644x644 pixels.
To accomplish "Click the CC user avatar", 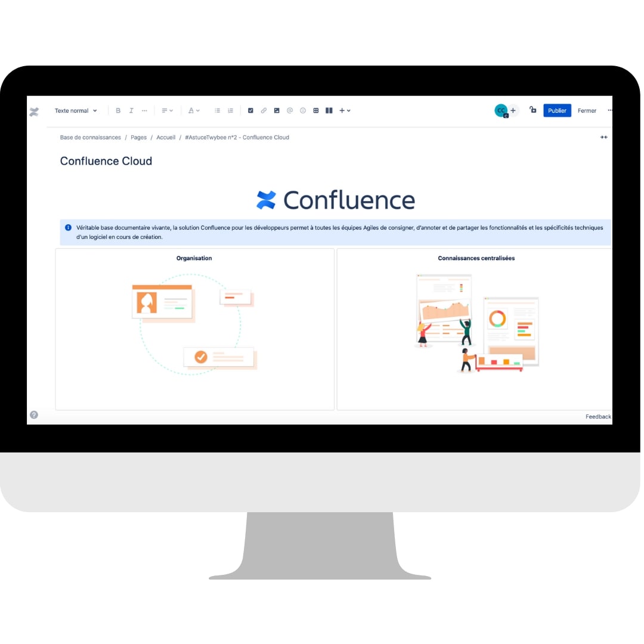I will coord(501,110).
